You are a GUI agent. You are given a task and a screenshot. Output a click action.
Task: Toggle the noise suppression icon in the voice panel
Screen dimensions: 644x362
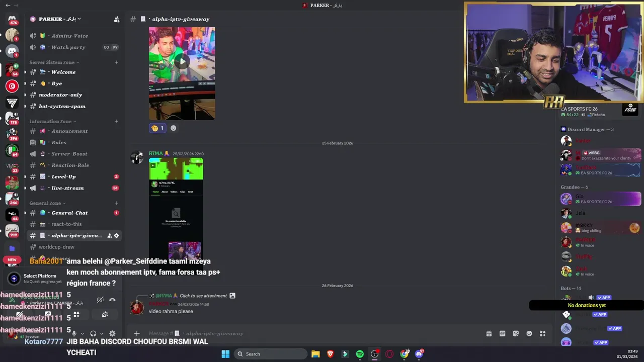click(x=100, y=300)
